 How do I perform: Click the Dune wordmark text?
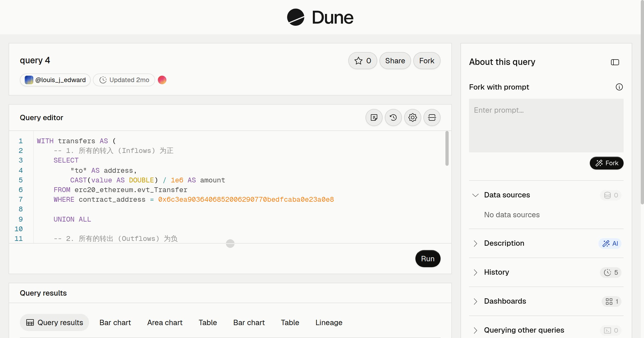click(x=333, y=17)
